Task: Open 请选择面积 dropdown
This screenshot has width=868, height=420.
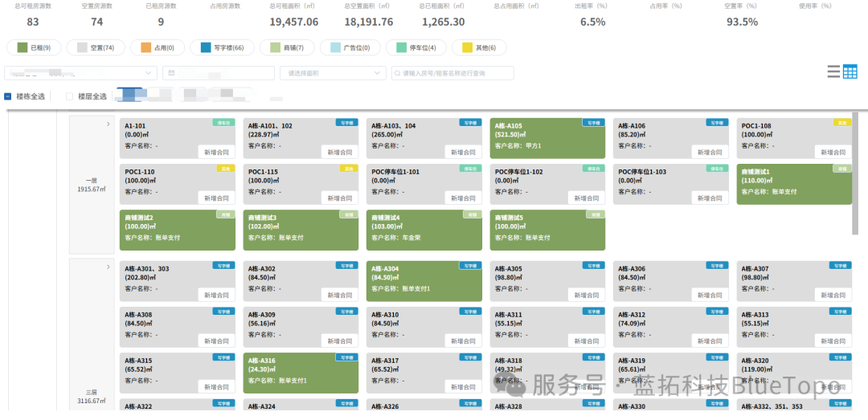Action: coord(334,73)
